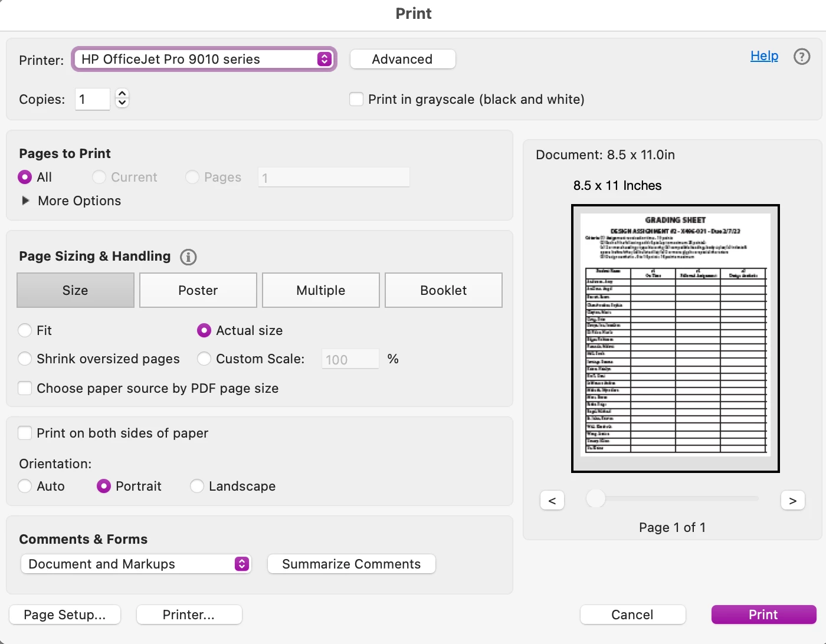This screenshot has height=644, width=826.
Task: Select Auto orientation
Action: pos(25,486)
